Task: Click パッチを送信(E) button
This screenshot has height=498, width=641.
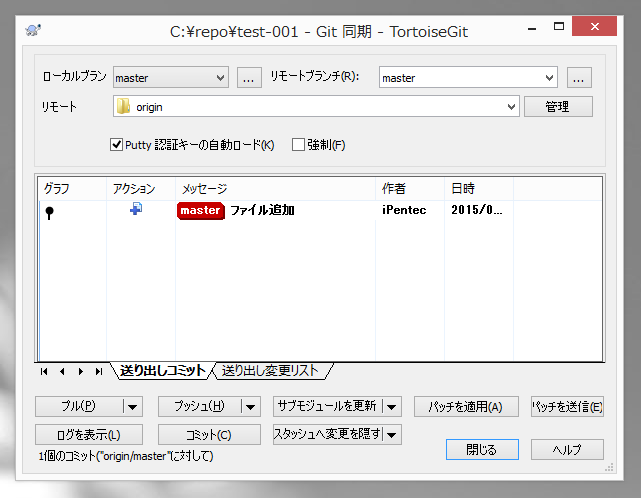Action: (x=567, y=406)
